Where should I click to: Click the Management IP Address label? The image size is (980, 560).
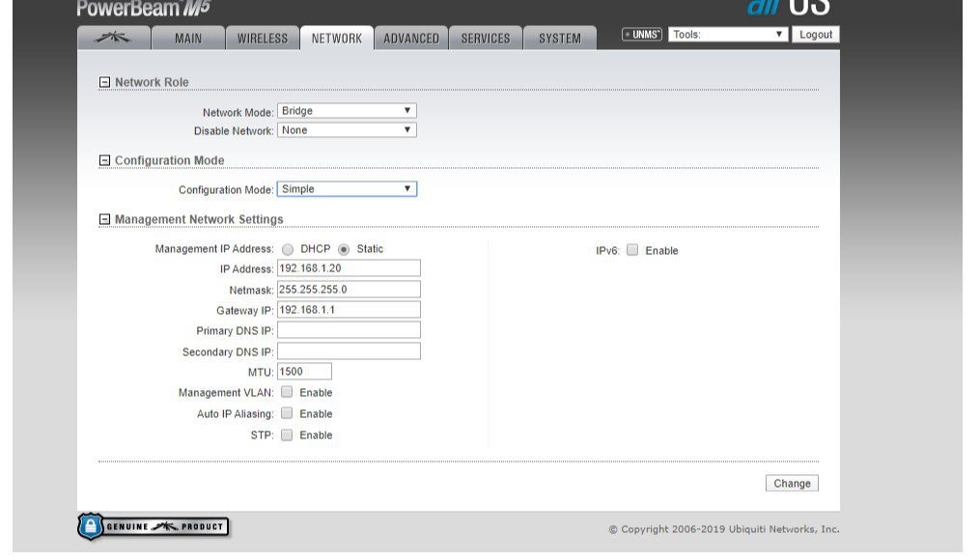pyautogui.click(x=214, y=249)
